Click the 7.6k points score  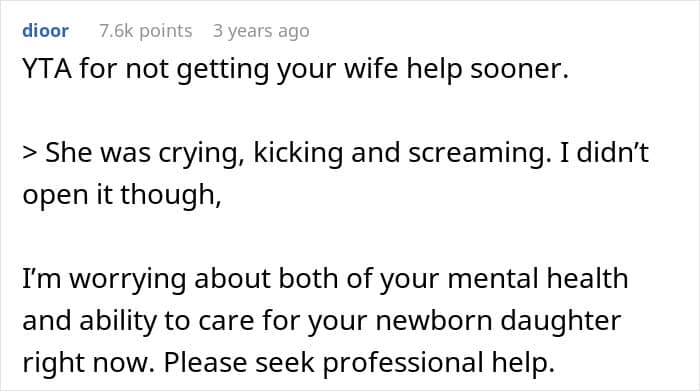146,31
